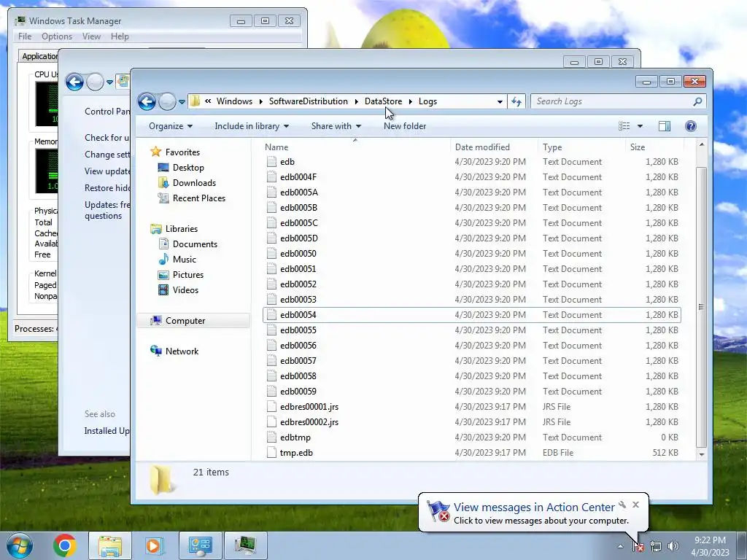747x560 pixels.
Task: Open the Help question mark icon
Action: (690, 126)
